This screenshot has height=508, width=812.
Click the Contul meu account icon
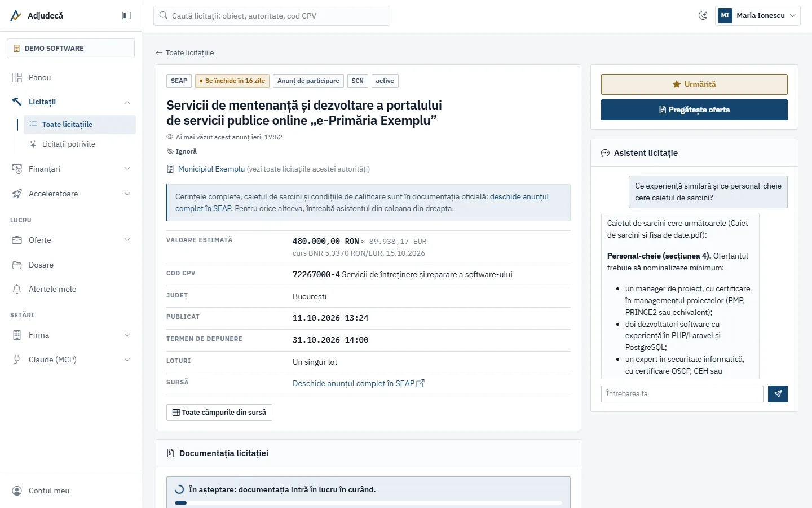tap(17, 491)
